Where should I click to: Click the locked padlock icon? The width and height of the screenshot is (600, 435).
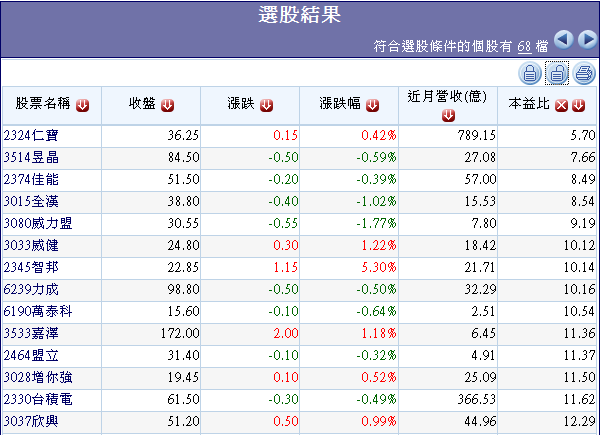[530, 73]
